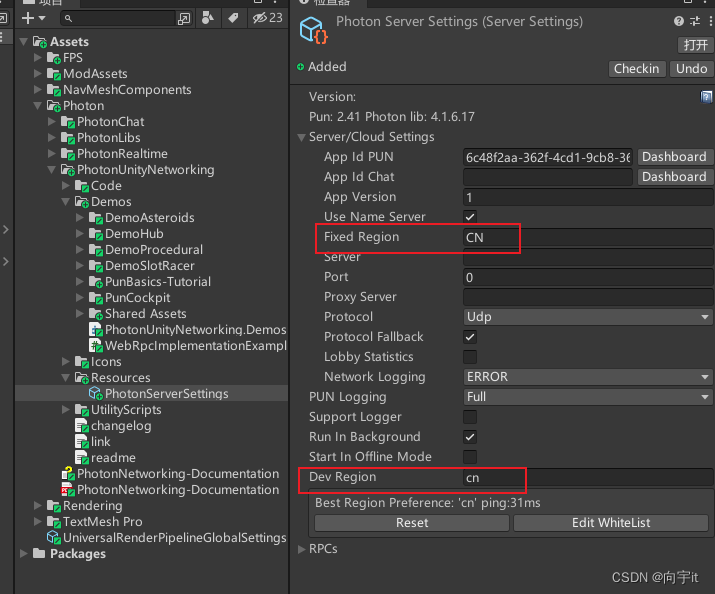Toggle the Use Name Server checkbox
The width and height of the screenshot is (715, 594).
(x=470, y=217)
